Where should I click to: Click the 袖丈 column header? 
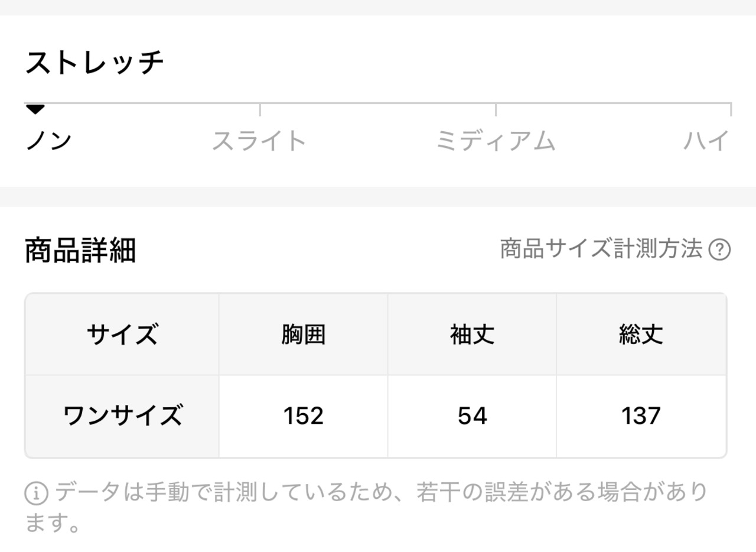[472, 335]
